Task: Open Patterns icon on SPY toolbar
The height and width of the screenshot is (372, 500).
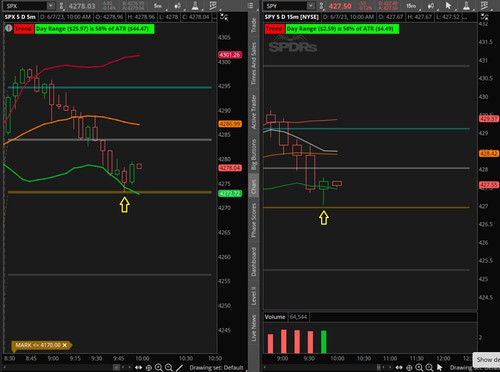Action: [485, 6]
